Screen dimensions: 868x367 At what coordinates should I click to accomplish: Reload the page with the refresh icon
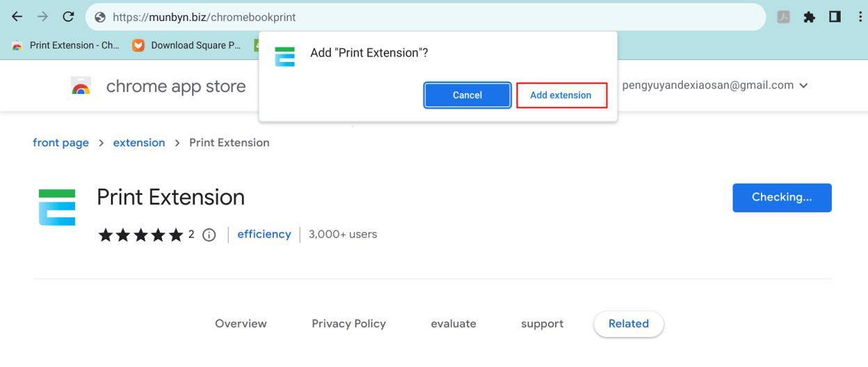pos(68,17)
